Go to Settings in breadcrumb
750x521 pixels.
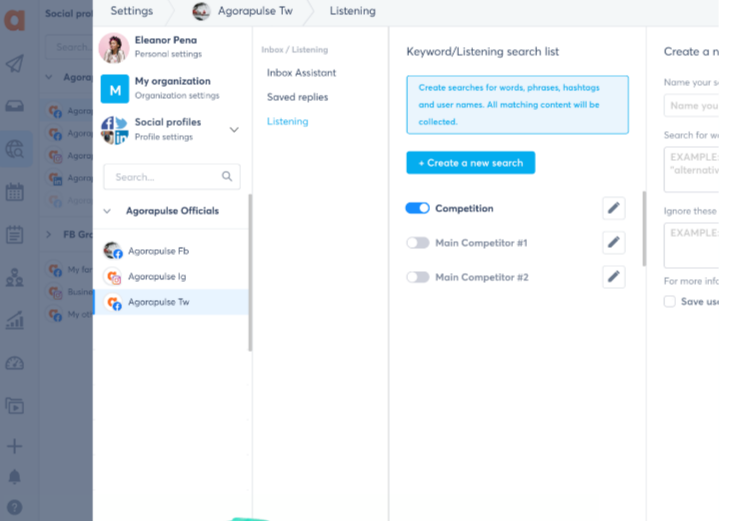coord(132,11)
